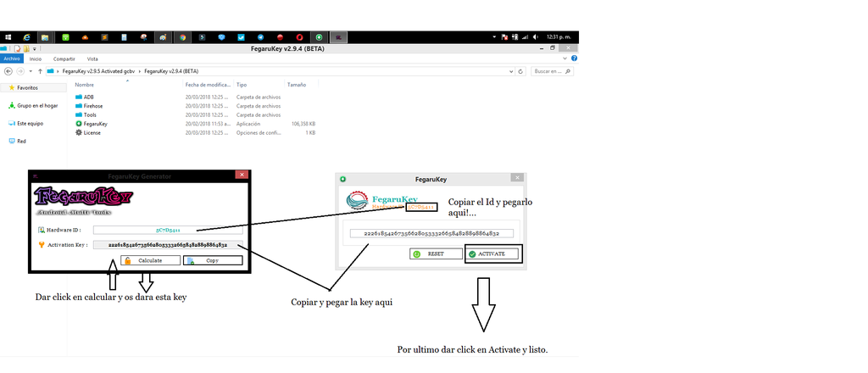Click Aplicación type text in FegaruKey row
The width and height of the screenshot is (868, 373).
point(249,124)
